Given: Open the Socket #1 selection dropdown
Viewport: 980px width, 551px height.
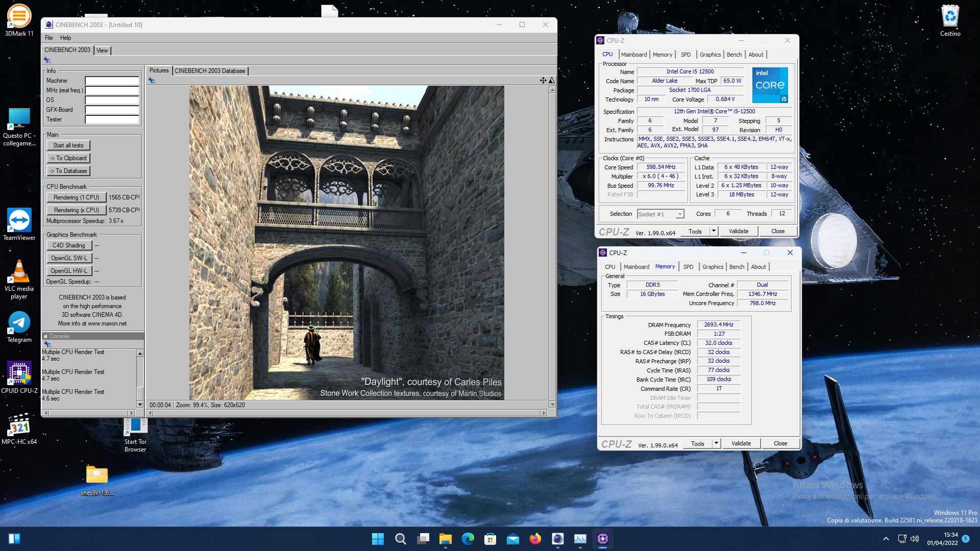Looking at the screenshot, I should (x=660, y=214).
